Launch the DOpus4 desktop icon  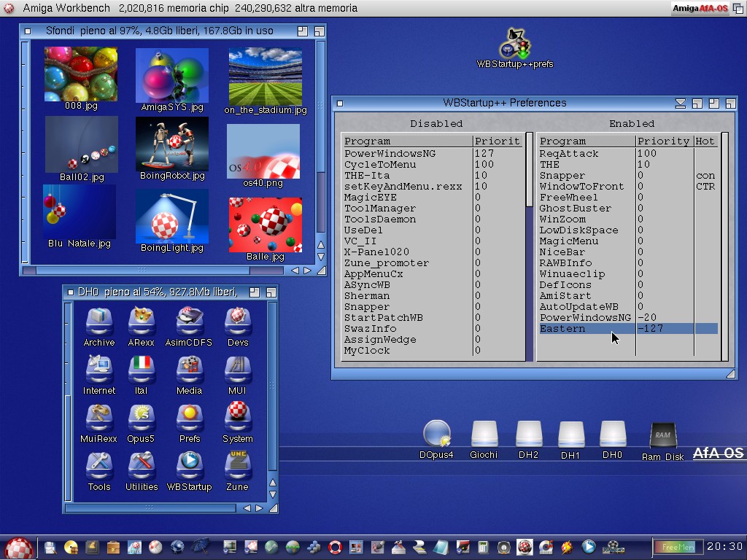point(436,435)
